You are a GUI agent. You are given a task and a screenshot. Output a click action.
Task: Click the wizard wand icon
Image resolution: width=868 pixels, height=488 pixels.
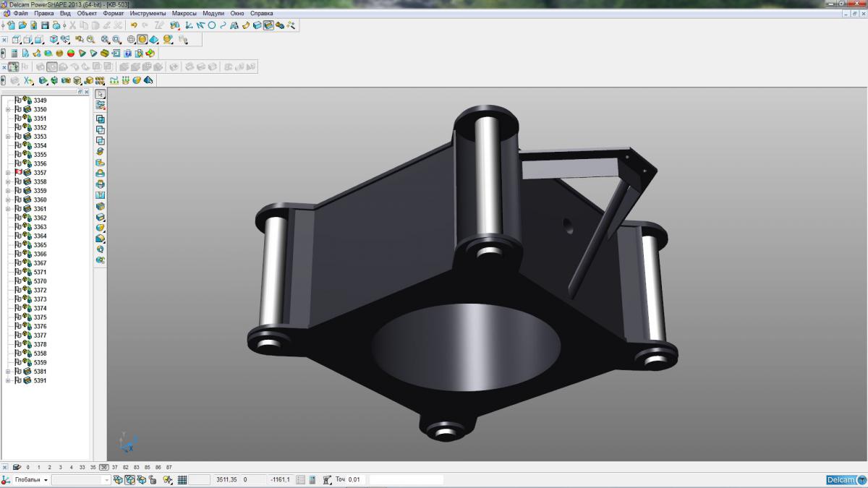292,25
